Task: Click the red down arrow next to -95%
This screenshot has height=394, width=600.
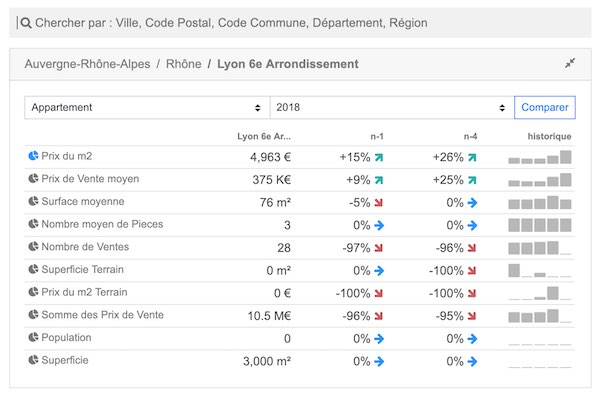Action: coord(472,316)
